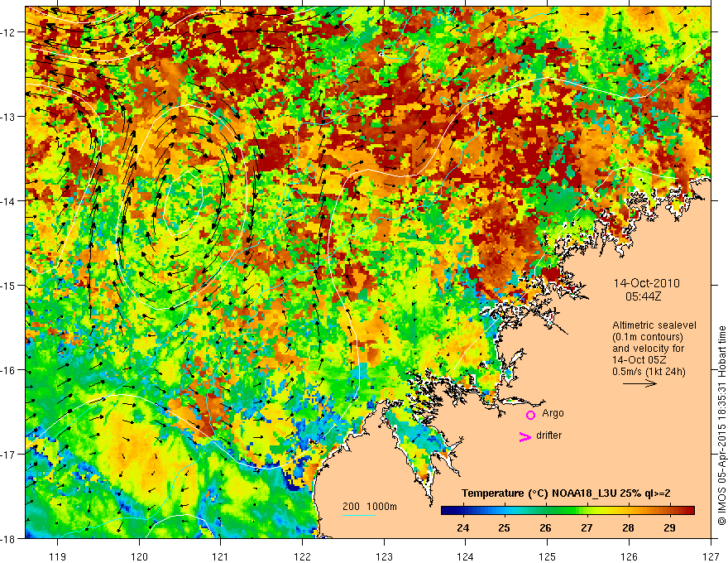This screenshot has height=563, width=728.
Task: Click the longitude label 124
Action: coord(466,556)
